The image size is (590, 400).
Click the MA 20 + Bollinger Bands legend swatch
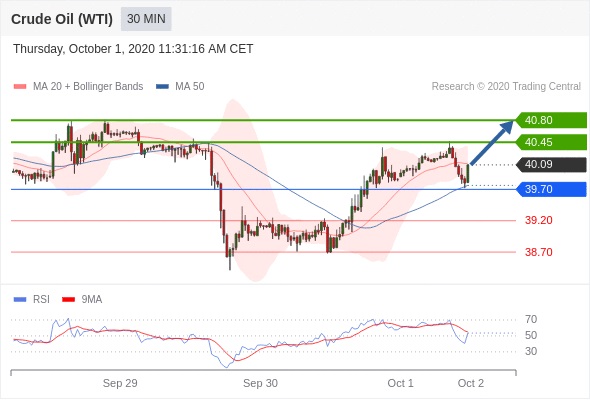20,87
